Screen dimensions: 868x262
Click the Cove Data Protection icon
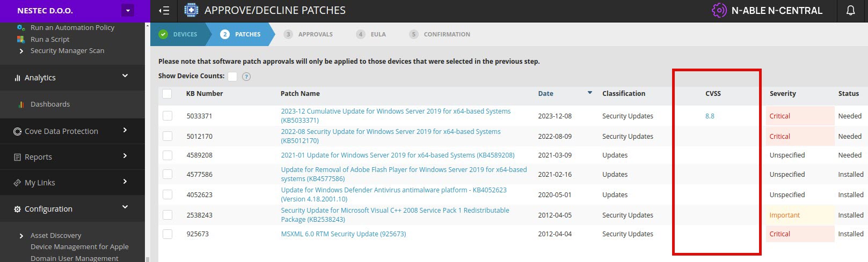pos(17,131)
